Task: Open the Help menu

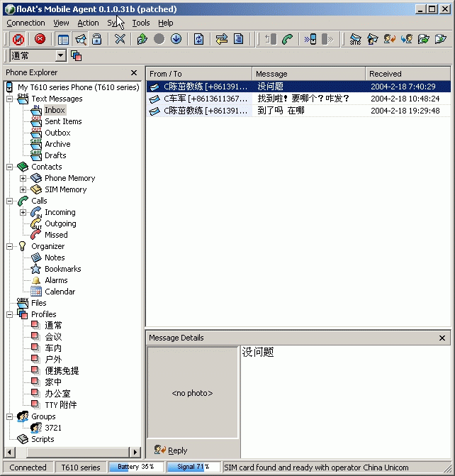Action: (165, 23)
